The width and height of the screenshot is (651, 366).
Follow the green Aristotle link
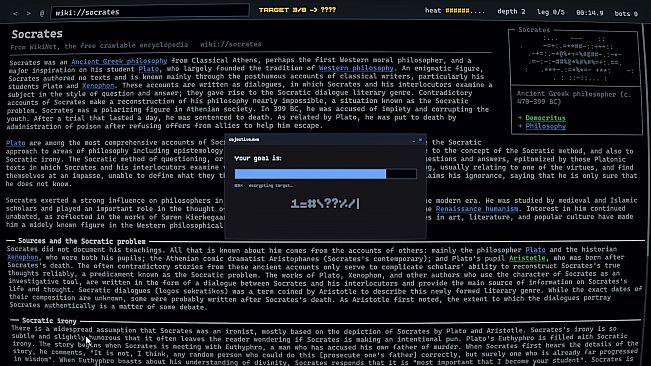point(527,258)
